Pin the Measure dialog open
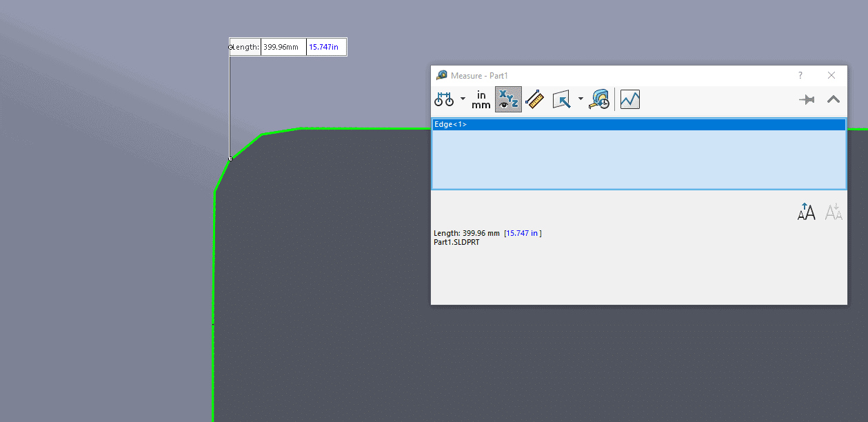 point(807,99)
